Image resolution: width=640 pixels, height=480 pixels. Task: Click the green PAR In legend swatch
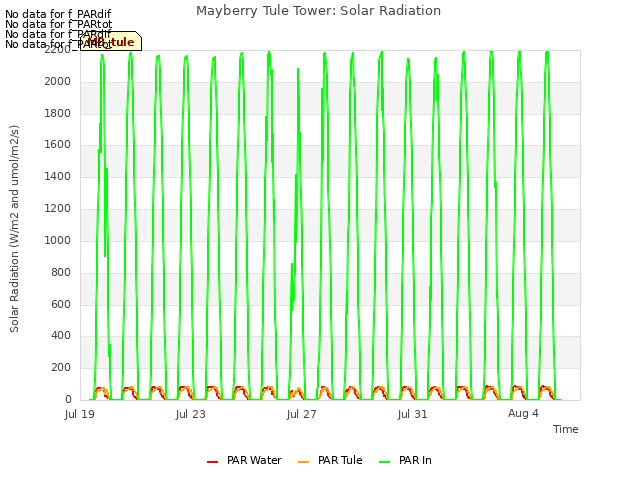[x=384, y=462]
